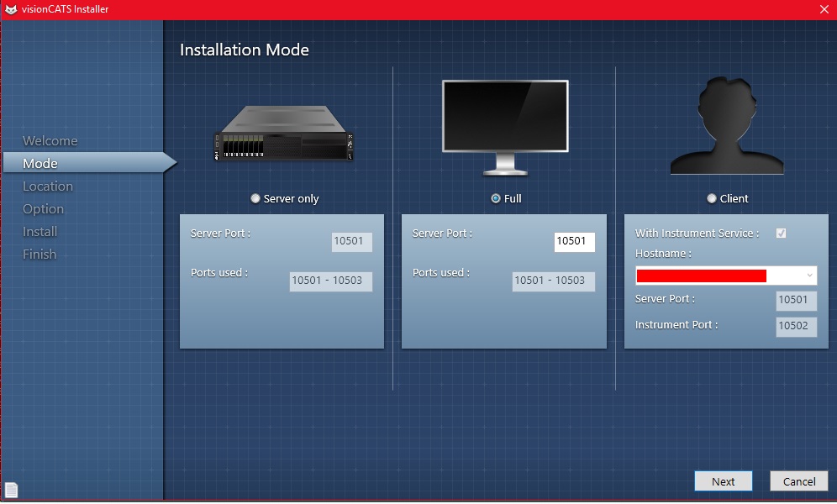Toggle With Instrument Service checkbox
Viewport: 837px width, 504px height.
(781, 233)
